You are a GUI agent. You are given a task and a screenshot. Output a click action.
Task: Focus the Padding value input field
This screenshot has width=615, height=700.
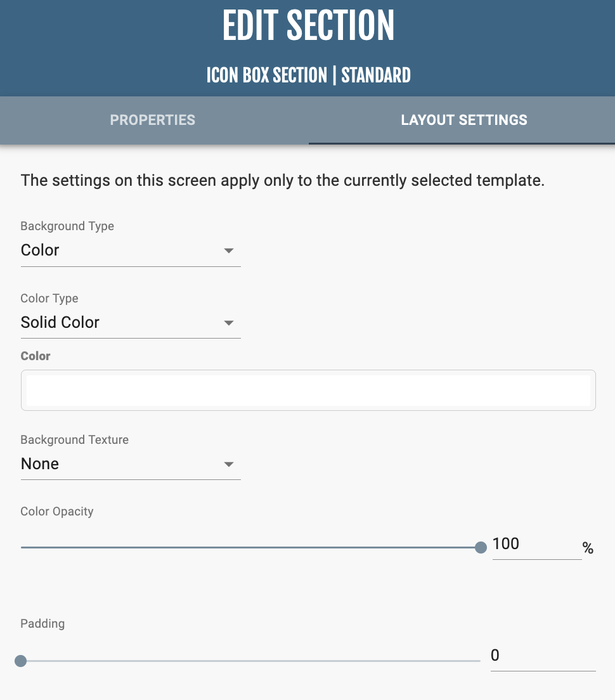pyautogui.click(x=542, y=656)
